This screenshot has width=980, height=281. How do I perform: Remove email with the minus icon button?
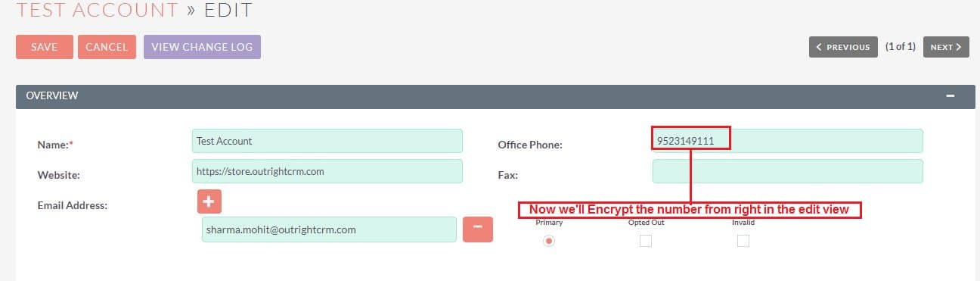(478, 229)
